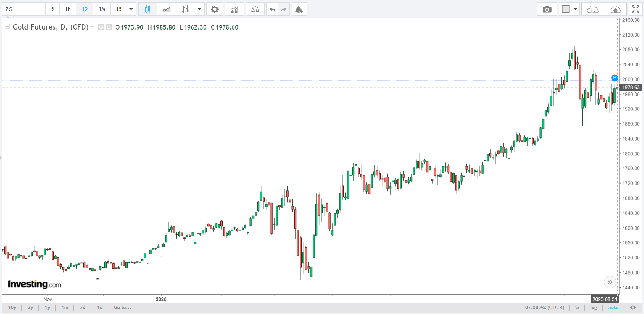Jump to latest bar using double-arrow button
Image resolution: width=644 pixels, height=314 pixels.
tap(610, 282)
